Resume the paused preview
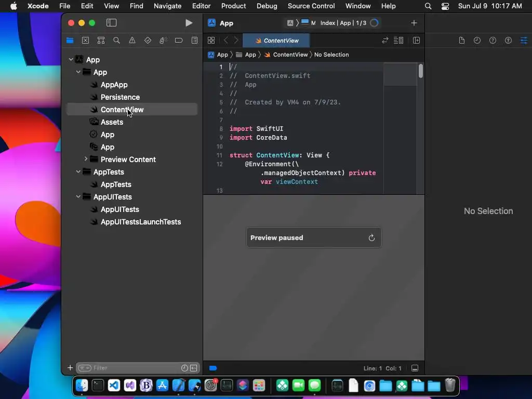532x399 pixels. tap(371, 237)
